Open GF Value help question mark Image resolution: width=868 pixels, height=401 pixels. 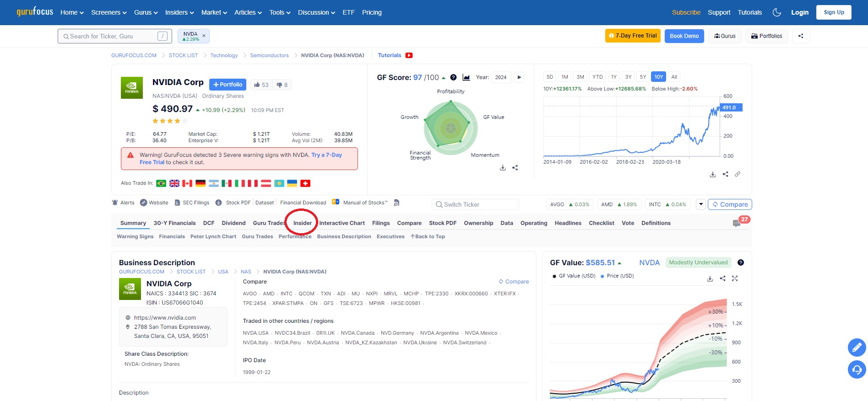[x=741, y=262]
